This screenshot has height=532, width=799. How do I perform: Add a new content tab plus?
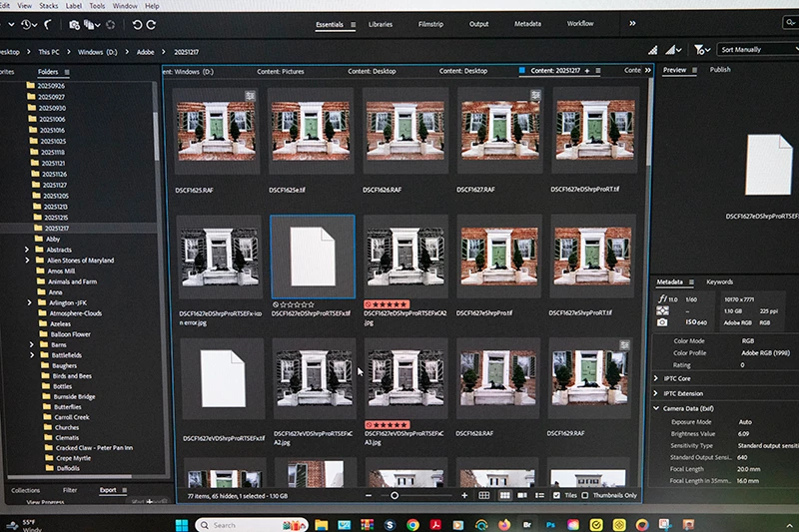point(587,71)
